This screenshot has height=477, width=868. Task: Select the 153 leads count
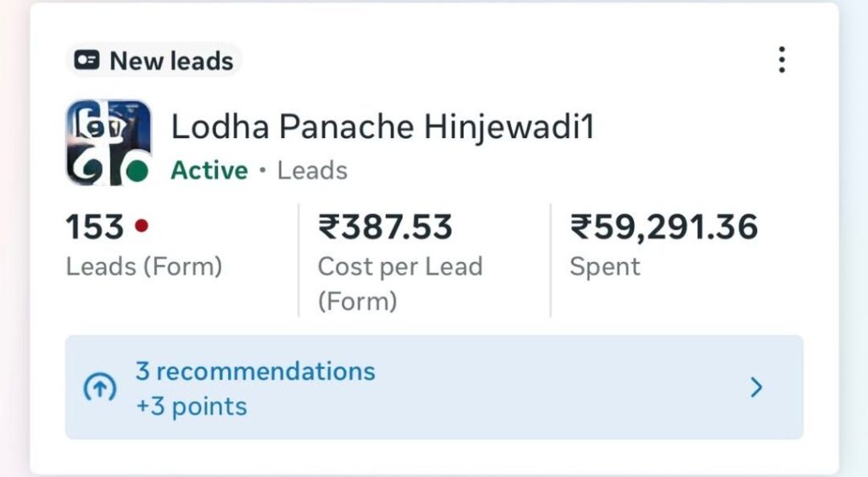(95, 227)
